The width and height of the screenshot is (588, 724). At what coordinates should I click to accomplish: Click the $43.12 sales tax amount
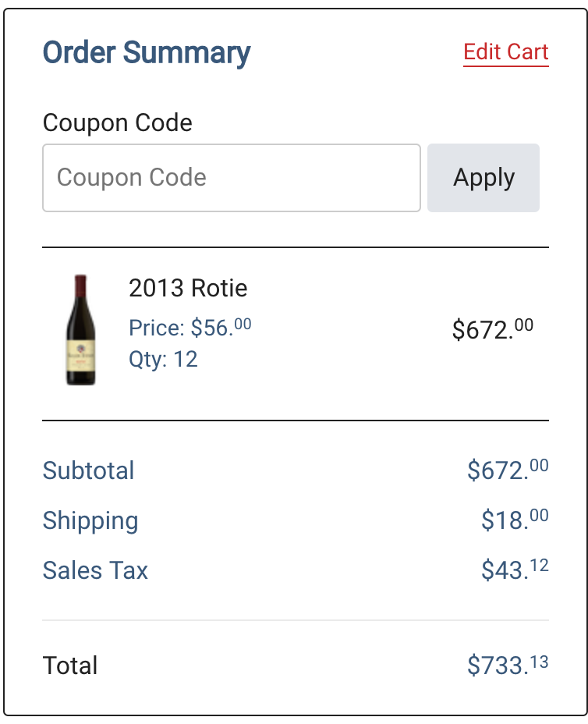point(515,570)
